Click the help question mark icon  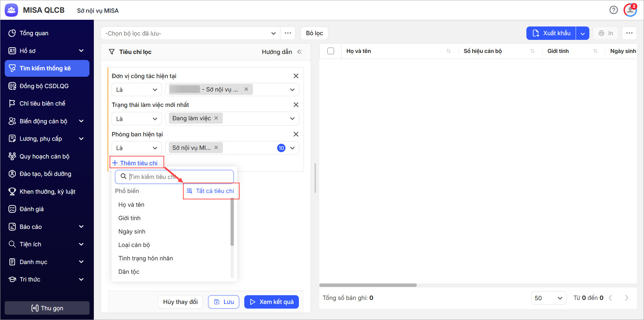click(x=613, y=10)
